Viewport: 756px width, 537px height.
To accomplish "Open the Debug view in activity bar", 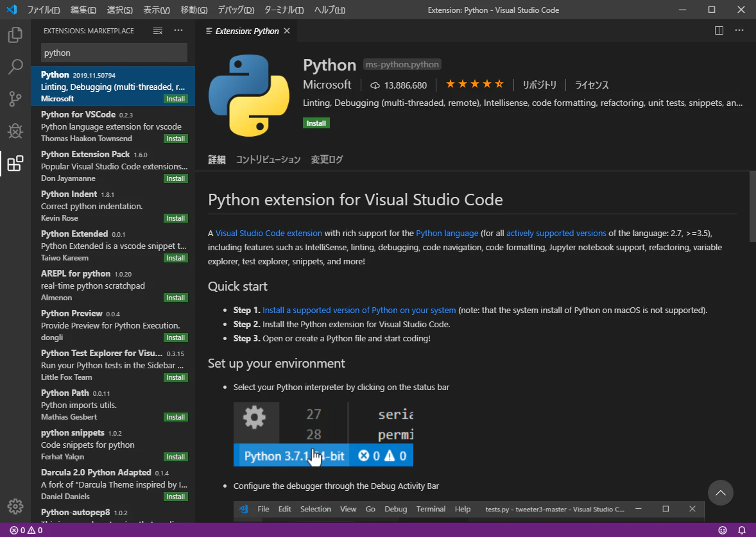I will coord(15,131).
